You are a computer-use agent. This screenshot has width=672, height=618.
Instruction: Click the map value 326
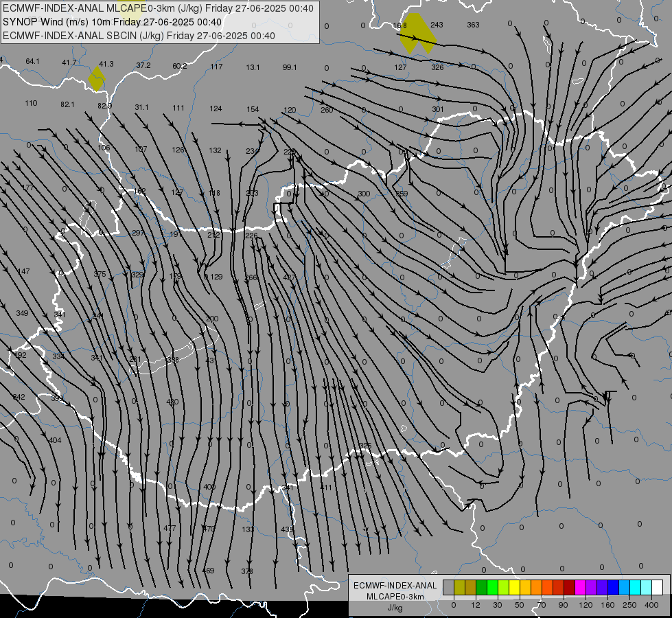tap(437, 67)
